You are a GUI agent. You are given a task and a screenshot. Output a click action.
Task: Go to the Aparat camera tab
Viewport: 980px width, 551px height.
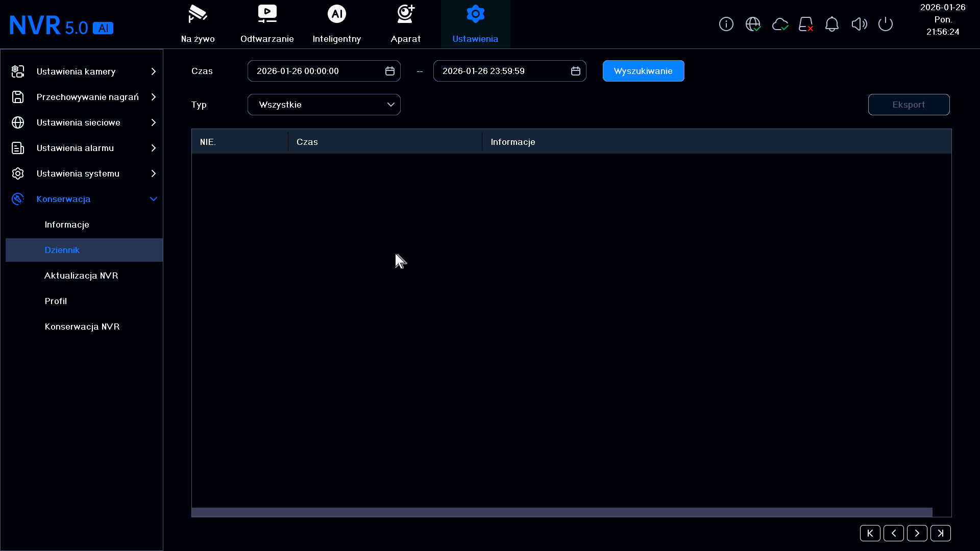(406, 24)
